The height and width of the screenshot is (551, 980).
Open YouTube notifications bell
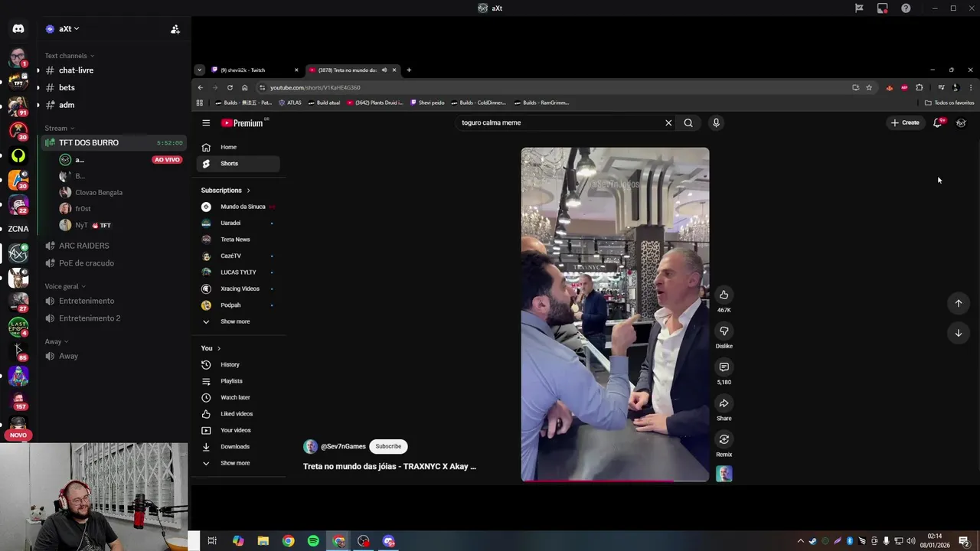click(x=937, y=122)
